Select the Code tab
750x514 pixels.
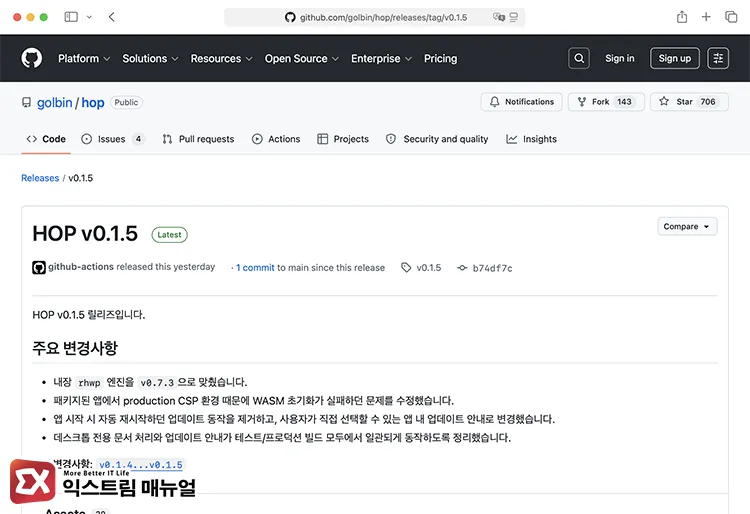click(46, 139)
